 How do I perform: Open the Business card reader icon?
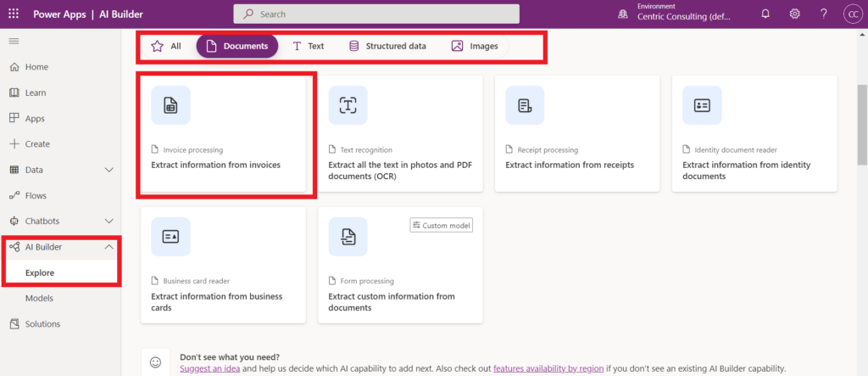pyautogui.click(x=170, y=236)
